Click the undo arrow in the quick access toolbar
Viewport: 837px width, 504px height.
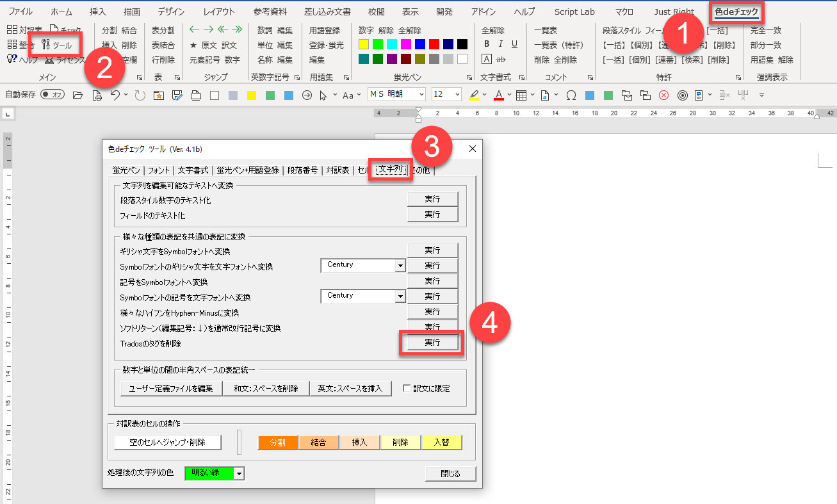pyautogui.click(x=115, y=95)
